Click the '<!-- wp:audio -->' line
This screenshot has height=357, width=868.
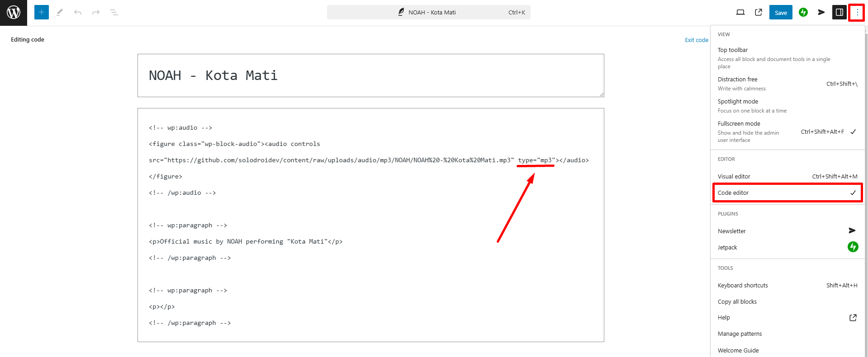(180, 127)
